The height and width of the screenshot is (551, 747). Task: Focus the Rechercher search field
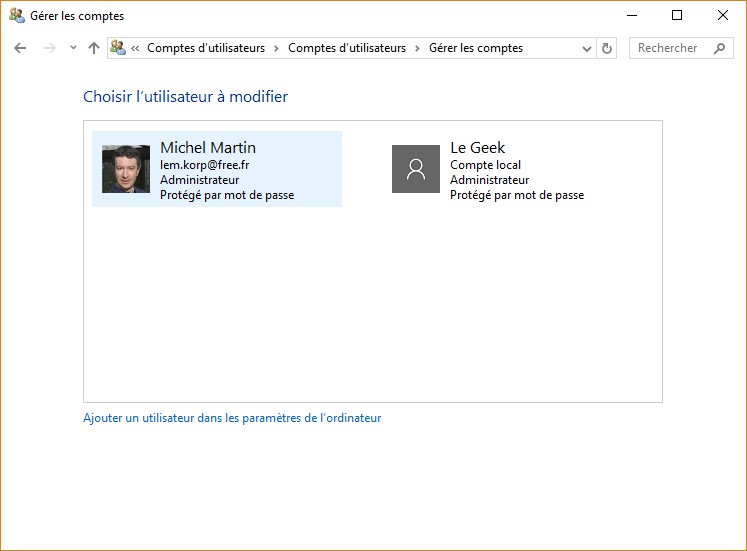[670, 48]
